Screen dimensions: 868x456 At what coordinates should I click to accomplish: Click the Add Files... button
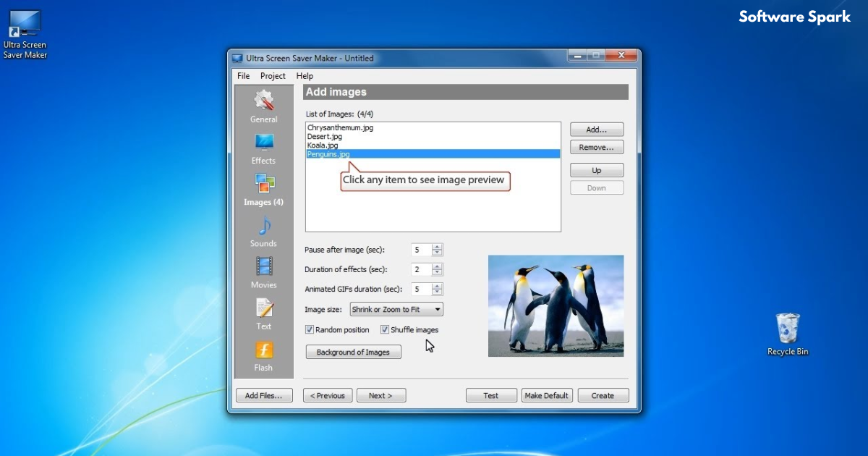pyautogui.click(x=264, y=396)
